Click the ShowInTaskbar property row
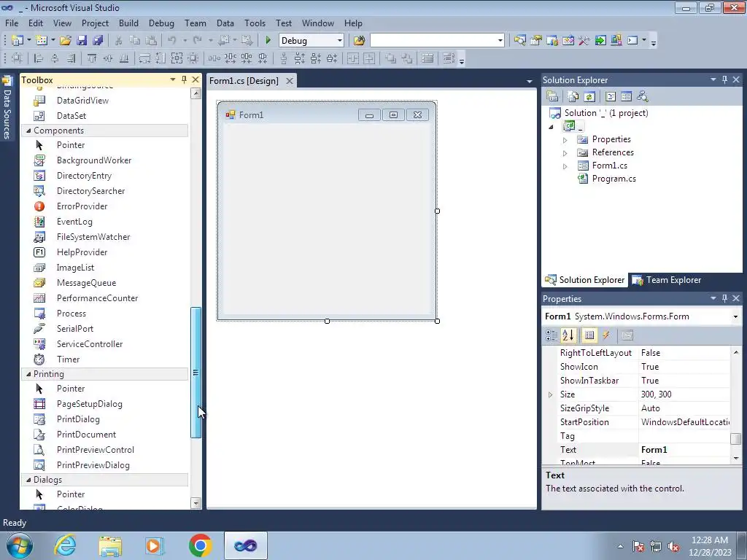This screenshot has height=560, width=747. click(x=637, y=381)
